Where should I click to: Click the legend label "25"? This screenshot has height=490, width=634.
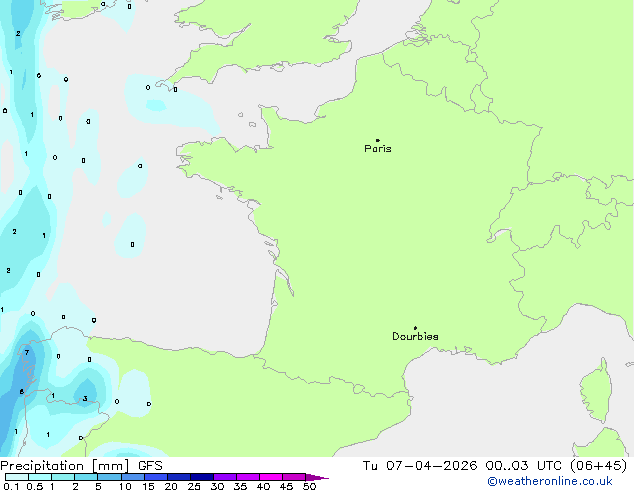click(x=194, y=486)
